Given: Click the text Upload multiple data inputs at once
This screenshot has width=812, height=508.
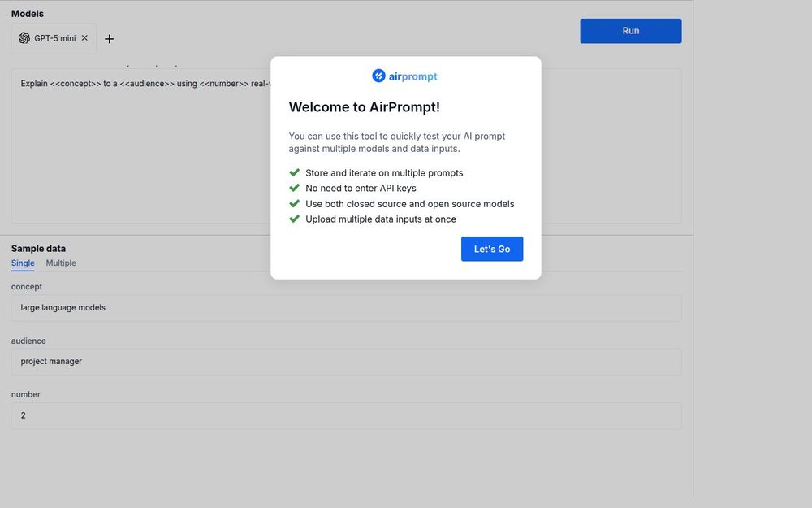Looking at the screenshot, I should click(381, 219).
